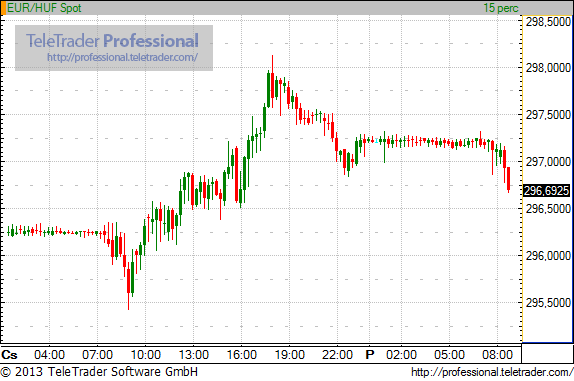The height and width of the screenshot is (381, 574).
Task: Click the orange marker beside EUR/HUF Spot
Action: (x=3, y=8)
